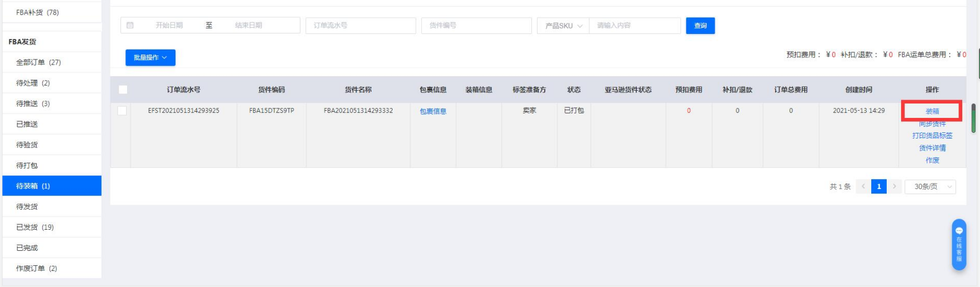Open the online customer service chat widget

tap(958, 245)
